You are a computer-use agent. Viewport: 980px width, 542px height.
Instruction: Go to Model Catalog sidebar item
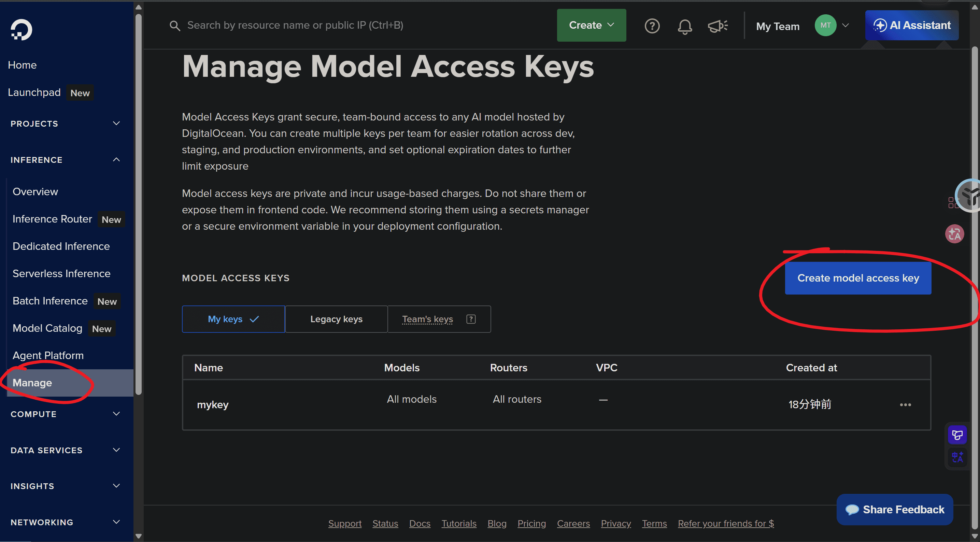point(47,328)
